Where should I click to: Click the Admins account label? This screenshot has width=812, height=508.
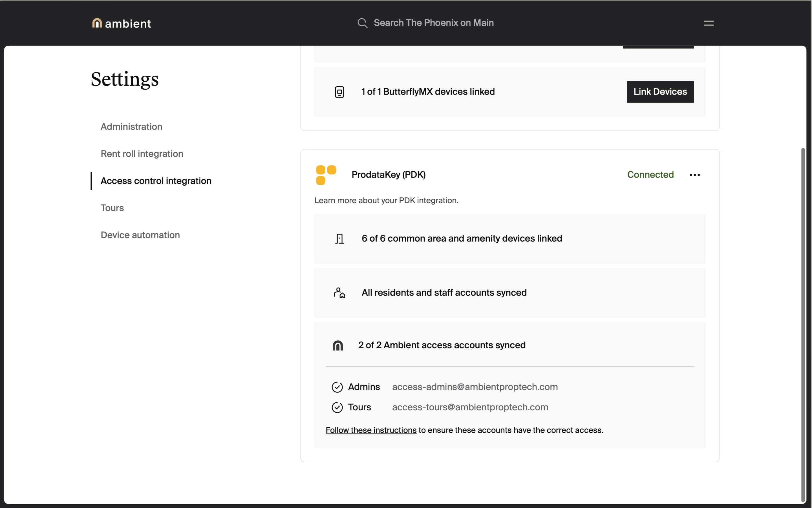click(364, 387)
